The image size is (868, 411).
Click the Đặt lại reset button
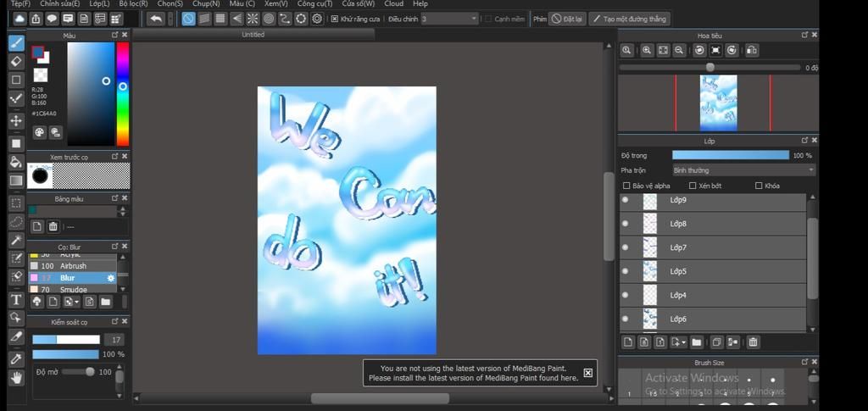(x=567, y=19)
